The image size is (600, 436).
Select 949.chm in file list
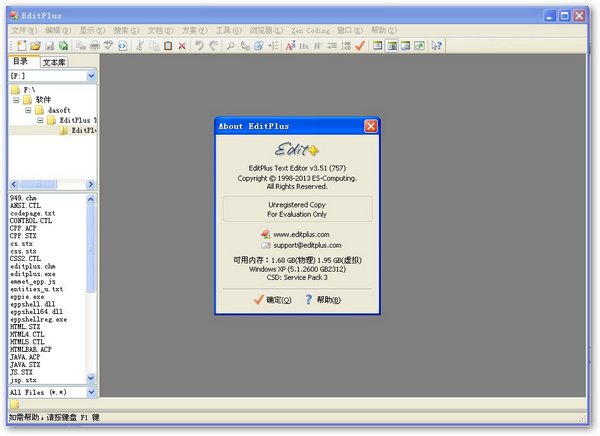pos(23,198)
